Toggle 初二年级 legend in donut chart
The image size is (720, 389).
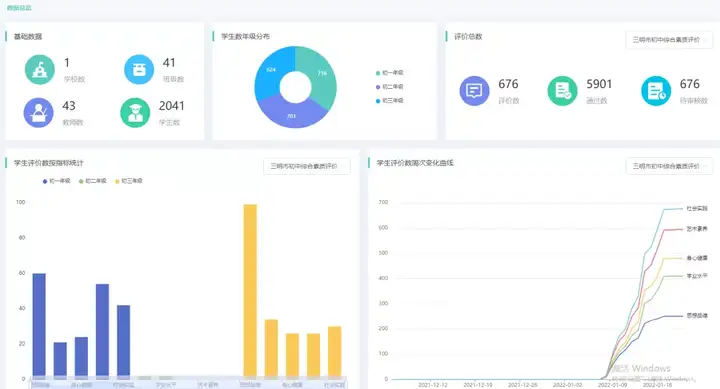pos(389,86)
